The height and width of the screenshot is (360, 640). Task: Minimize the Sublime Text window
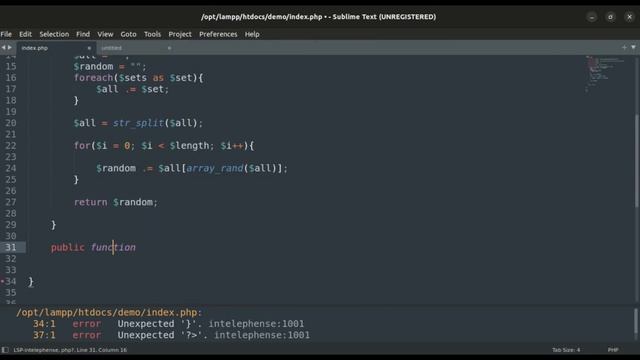[591, 17]
